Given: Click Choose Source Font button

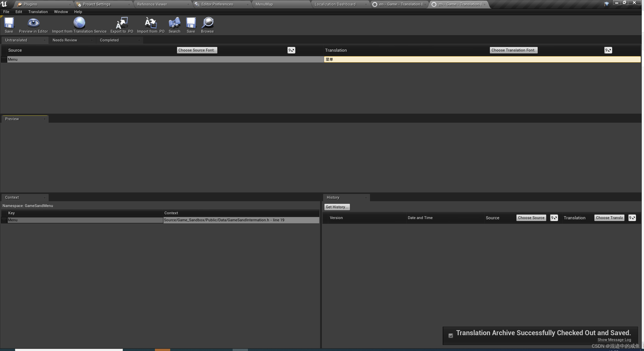Looking at the screenshot, I should [197, 50].
